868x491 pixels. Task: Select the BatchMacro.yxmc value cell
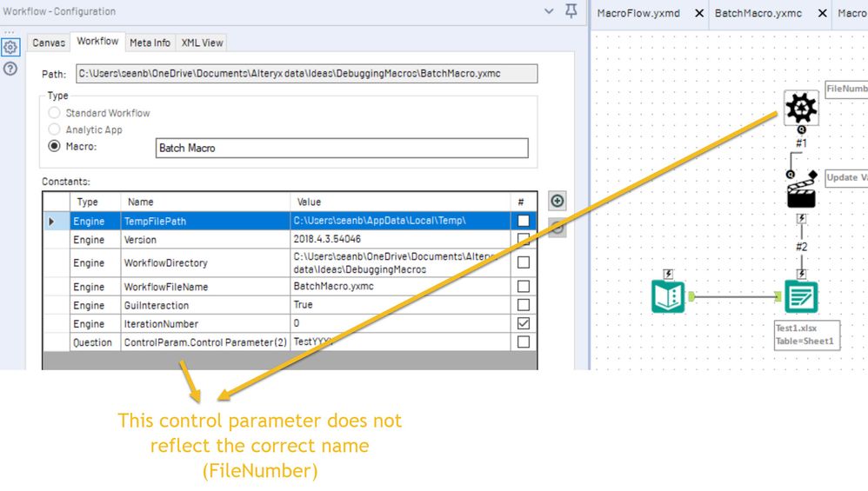pos(400,287)
